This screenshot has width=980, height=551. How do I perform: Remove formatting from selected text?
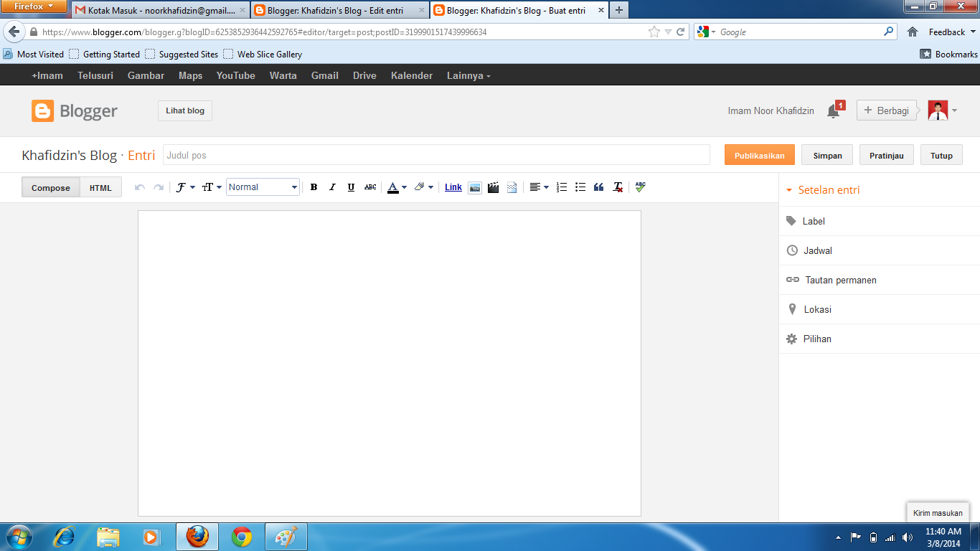click(x=618, y=187)
